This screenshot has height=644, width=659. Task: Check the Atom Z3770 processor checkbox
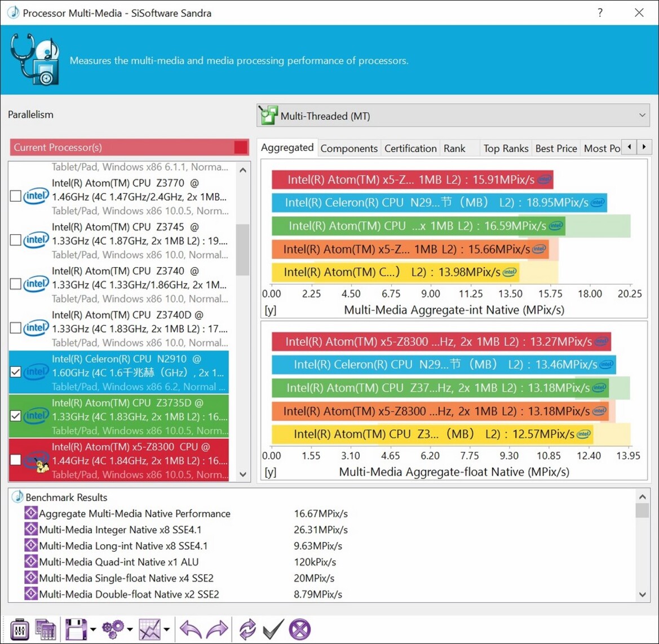[x=16, y=196]
